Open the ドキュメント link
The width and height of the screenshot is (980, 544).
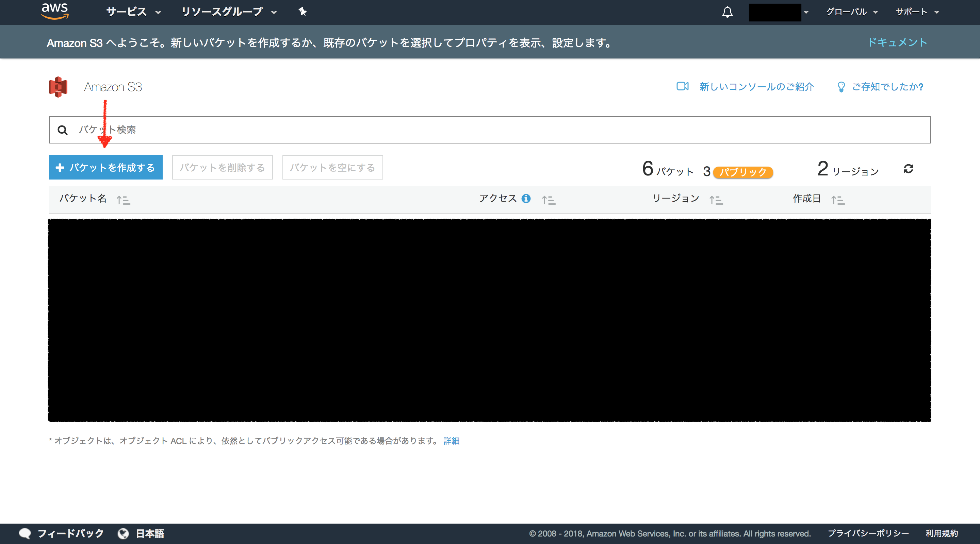[x=897, y=42]
